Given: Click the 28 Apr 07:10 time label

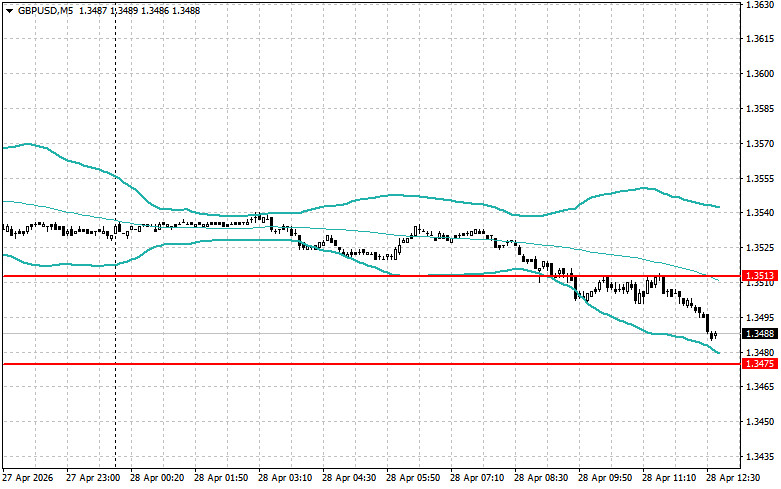Looking at the screenshot, I should pos(477,478).
